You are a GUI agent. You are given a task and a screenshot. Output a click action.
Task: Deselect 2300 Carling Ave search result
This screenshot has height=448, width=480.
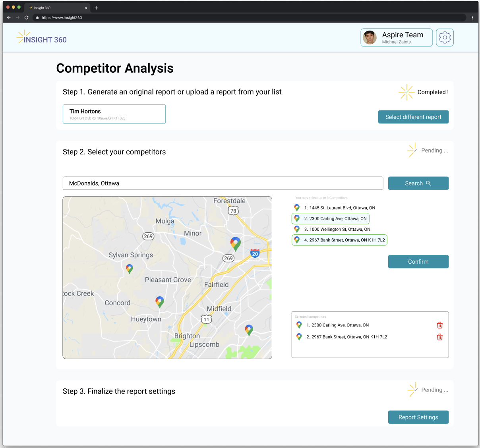331,219
